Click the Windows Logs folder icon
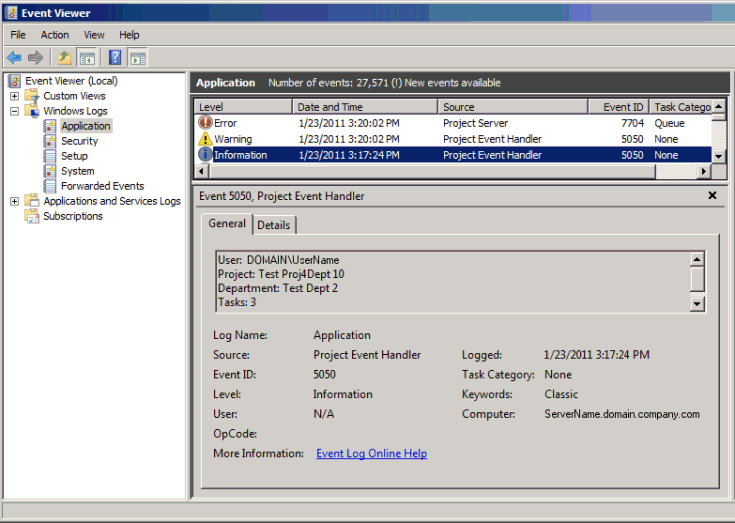Image resolution: width=735 pixels, height=523 pixels. point(32,111)
